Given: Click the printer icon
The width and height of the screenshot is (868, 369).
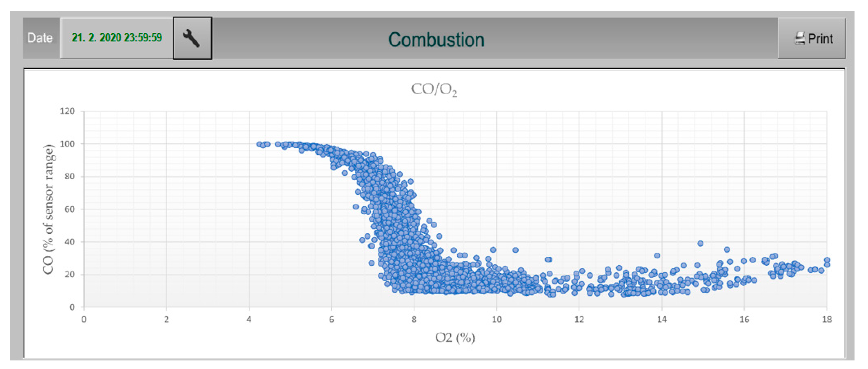Looking at the screenshot, I should 800,38.
